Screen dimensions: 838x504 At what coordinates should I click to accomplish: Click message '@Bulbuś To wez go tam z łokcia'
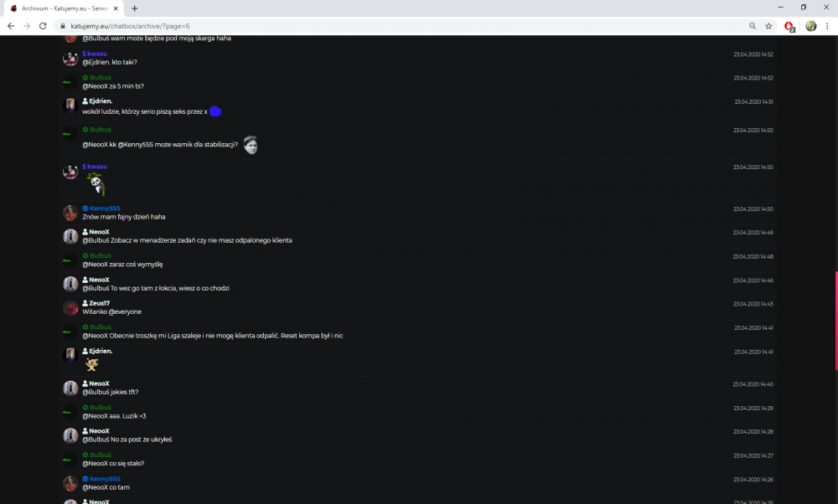[156, 288]
